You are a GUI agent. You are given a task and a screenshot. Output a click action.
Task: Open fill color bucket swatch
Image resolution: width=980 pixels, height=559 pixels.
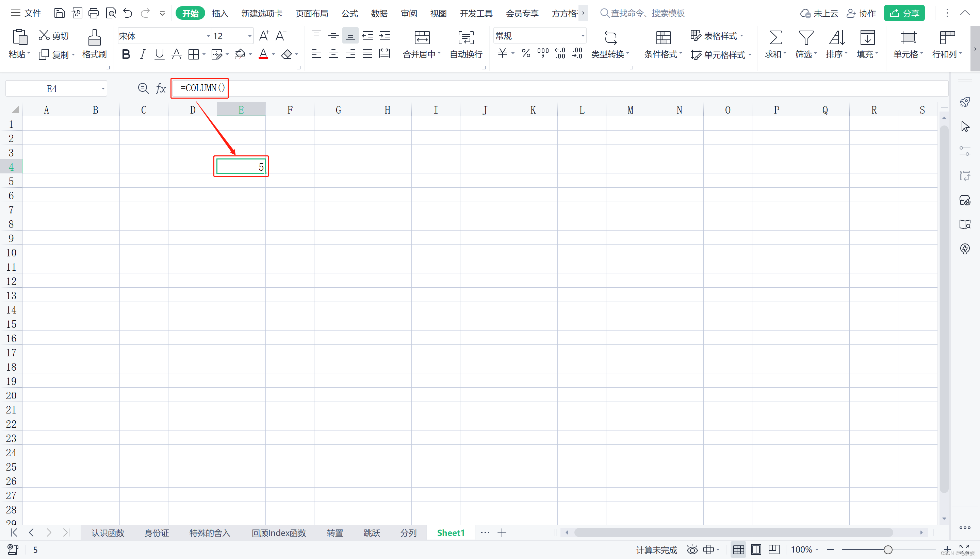pos(240,54)
